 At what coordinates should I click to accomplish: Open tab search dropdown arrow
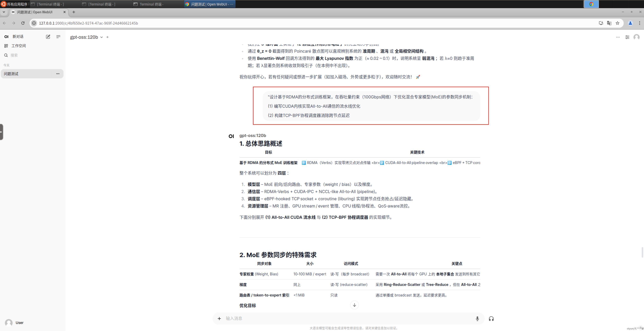pos(4,12)
